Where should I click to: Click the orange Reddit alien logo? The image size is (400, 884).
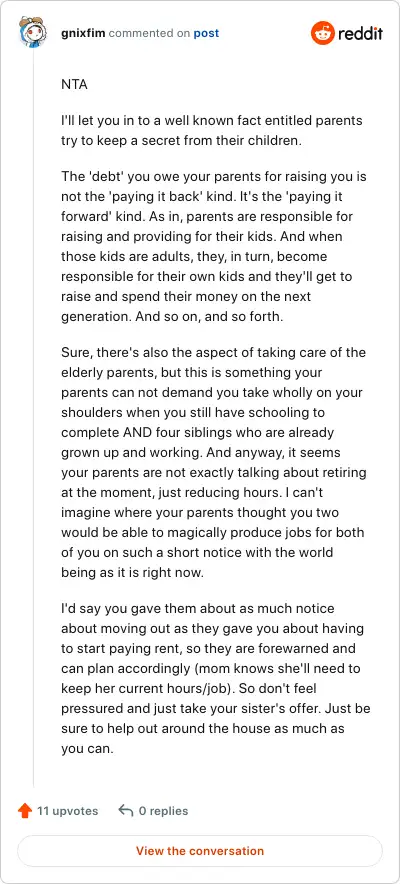tap(322, 33)
